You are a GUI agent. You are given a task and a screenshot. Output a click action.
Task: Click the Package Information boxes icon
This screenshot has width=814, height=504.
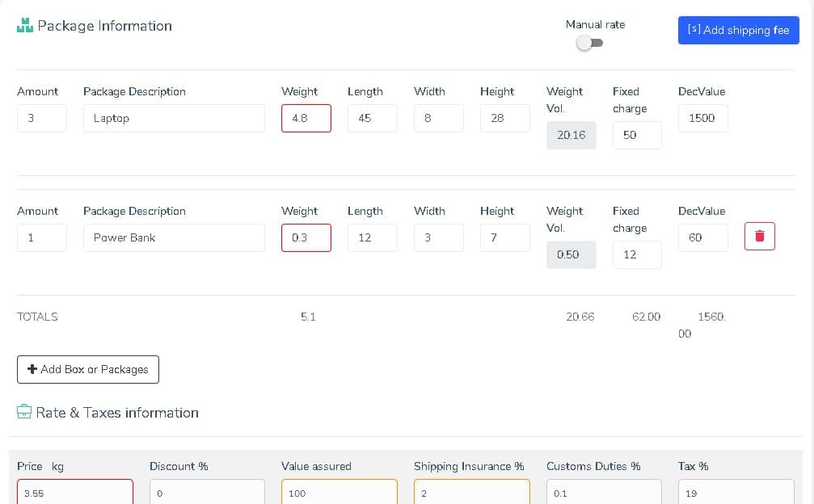[x=25, y=26]
